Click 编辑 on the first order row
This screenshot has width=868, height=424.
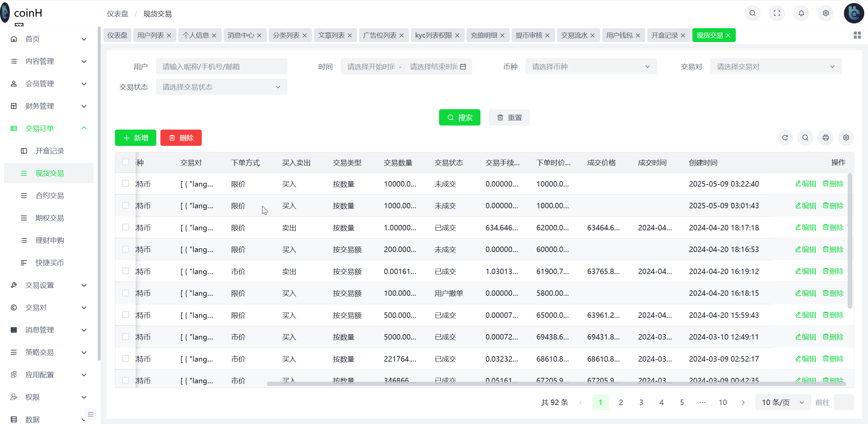806,183
